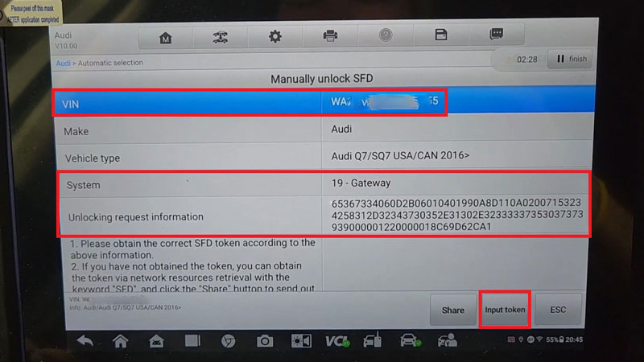Tap the Input token button
This screenshot has width=644, height=362.
505,310
